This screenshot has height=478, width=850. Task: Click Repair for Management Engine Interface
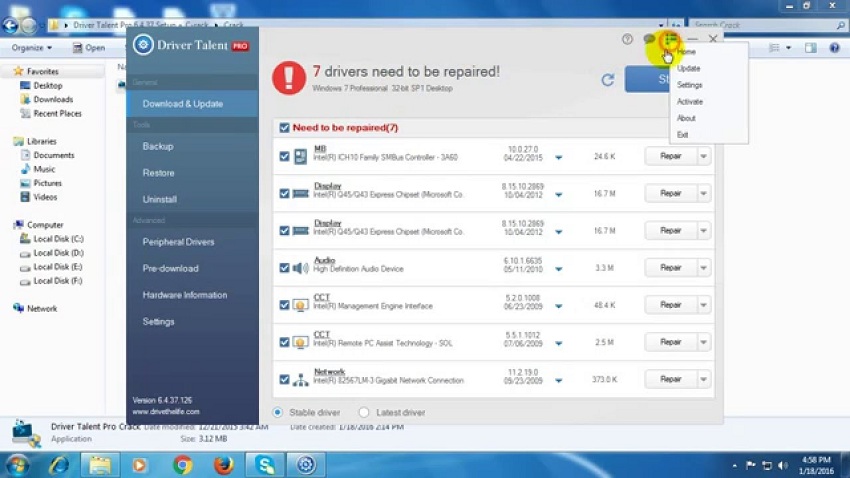pos(671,305)
